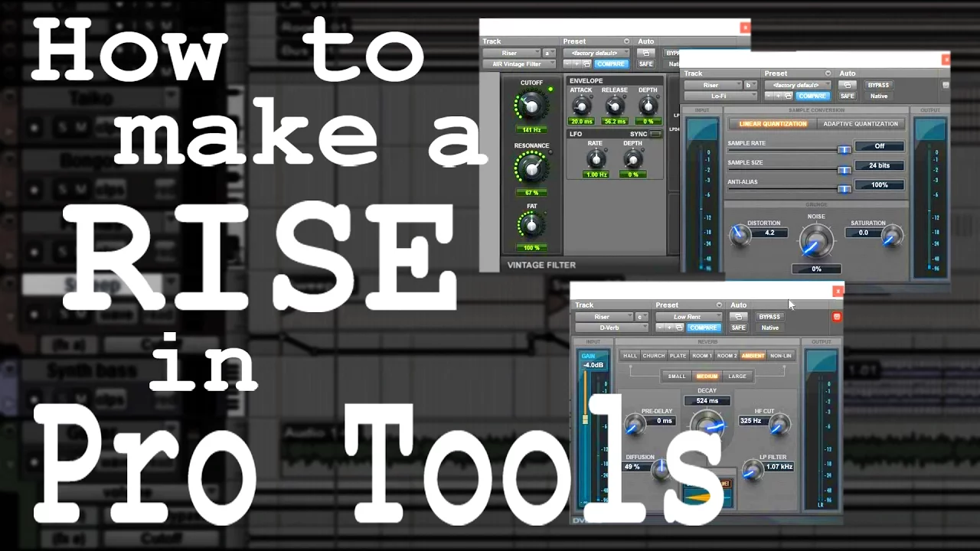Click the Lo-Fi NOISE knob

(816, 241)
